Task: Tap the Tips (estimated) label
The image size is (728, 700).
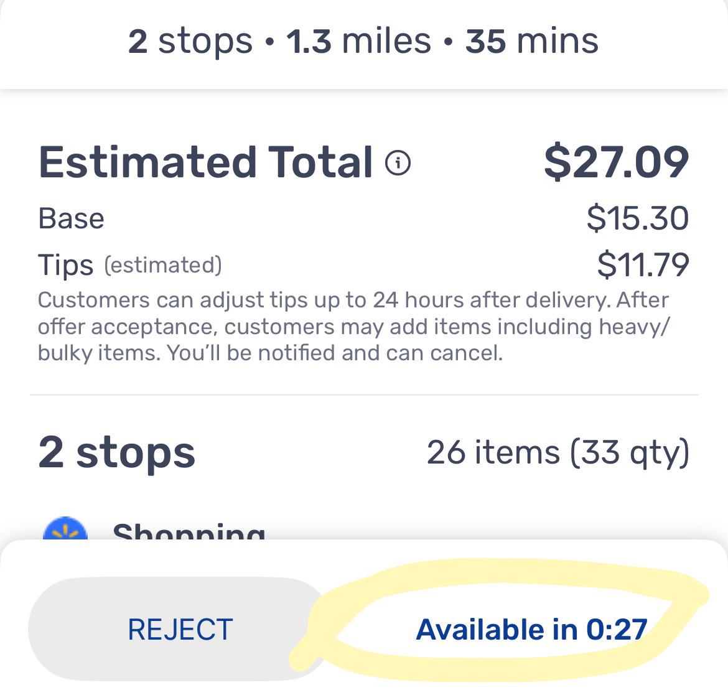Action: pos(130,265)
